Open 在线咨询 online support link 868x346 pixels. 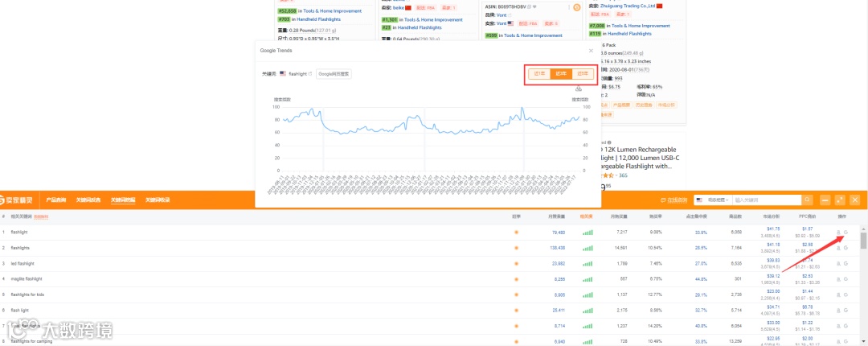674,200
